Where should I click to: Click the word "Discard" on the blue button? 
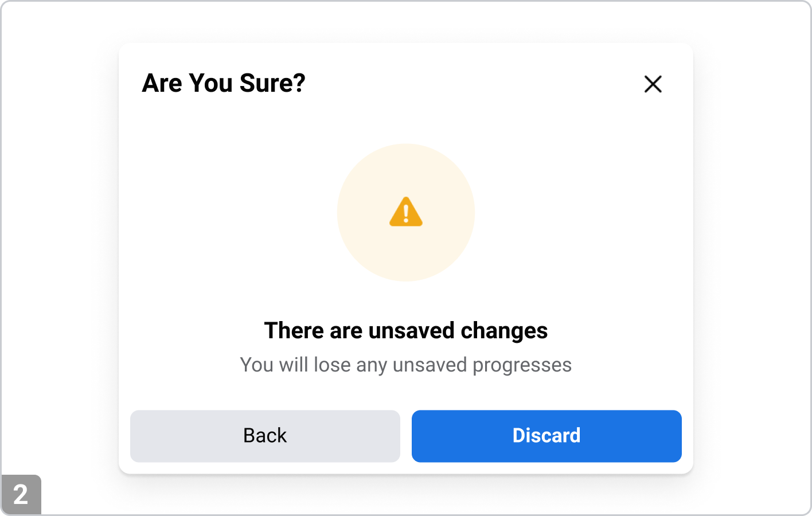click(x=546, y=436)
